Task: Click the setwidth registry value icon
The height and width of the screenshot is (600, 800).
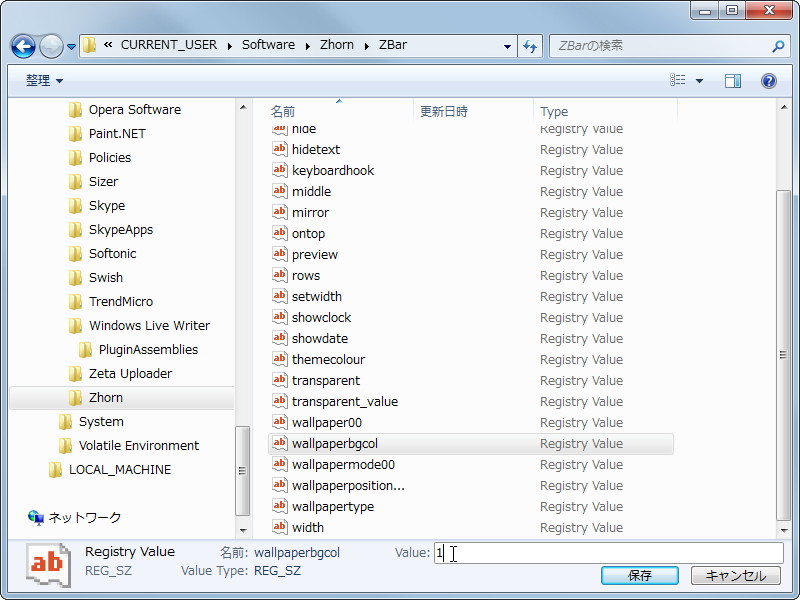Action: (x=279, y=296)
